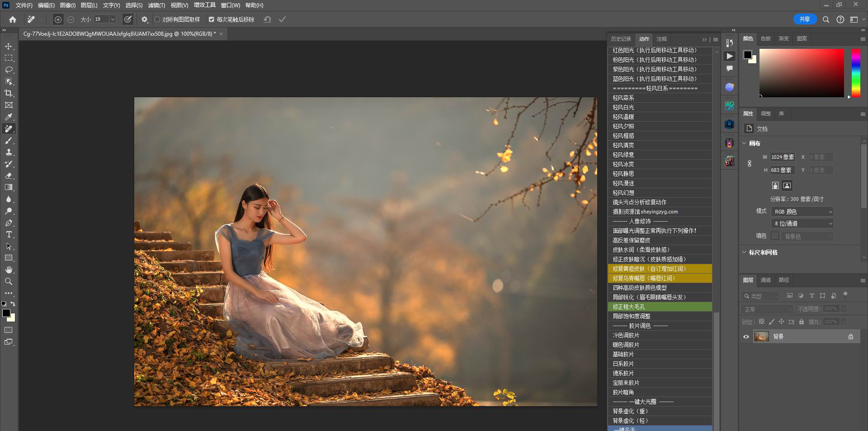Select the Hand tool

(9, 270)
